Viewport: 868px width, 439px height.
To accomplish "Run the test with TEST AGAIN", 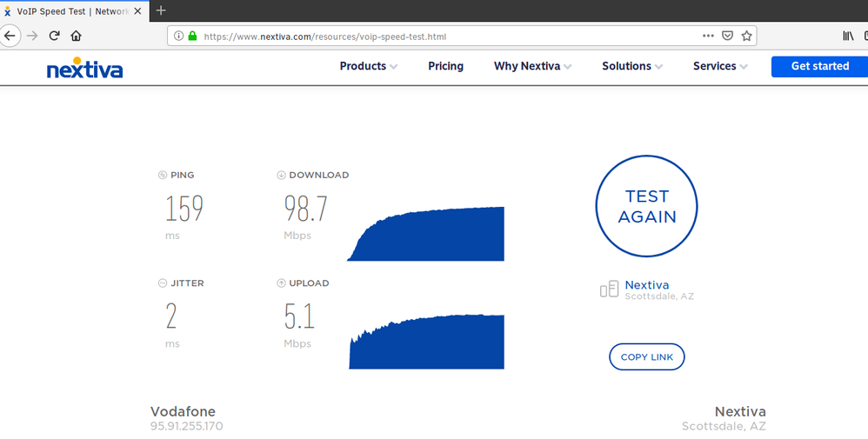I will 646,206.
